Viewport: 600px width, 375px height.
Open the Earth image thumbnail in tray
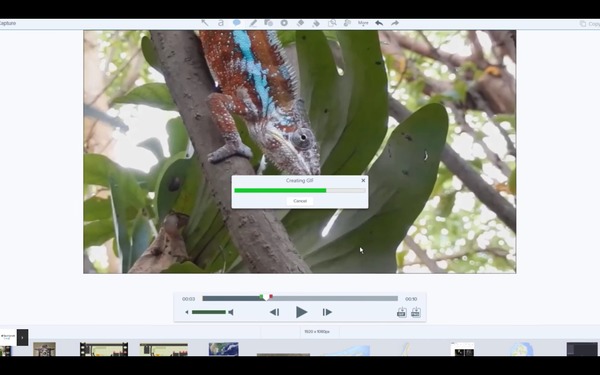click(x=223, y=349)
